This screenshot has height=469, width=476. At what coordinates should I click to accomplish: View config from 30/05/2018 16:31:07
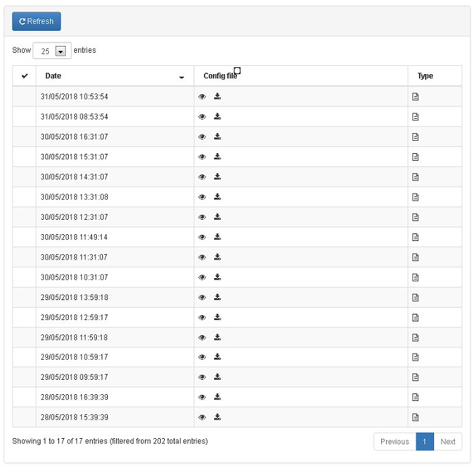[202, 137]
